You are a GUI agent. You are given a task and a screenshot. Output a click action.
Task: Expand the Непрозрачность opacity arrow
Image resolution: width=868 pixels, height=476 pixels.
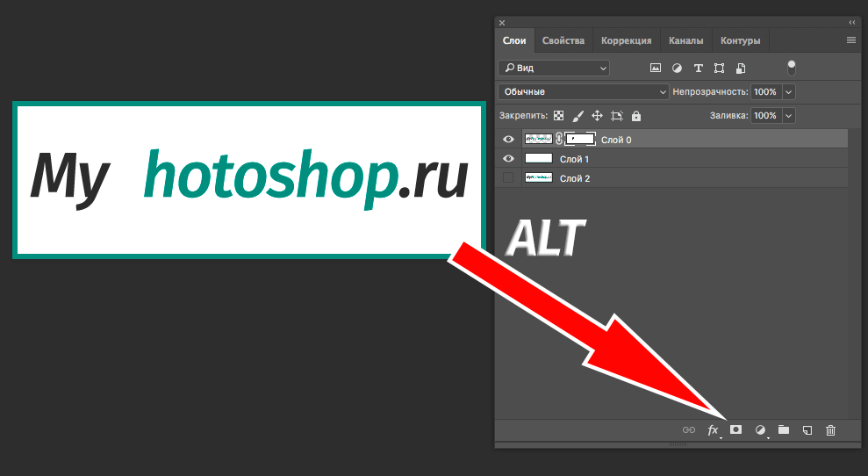(x=788, y=91)
